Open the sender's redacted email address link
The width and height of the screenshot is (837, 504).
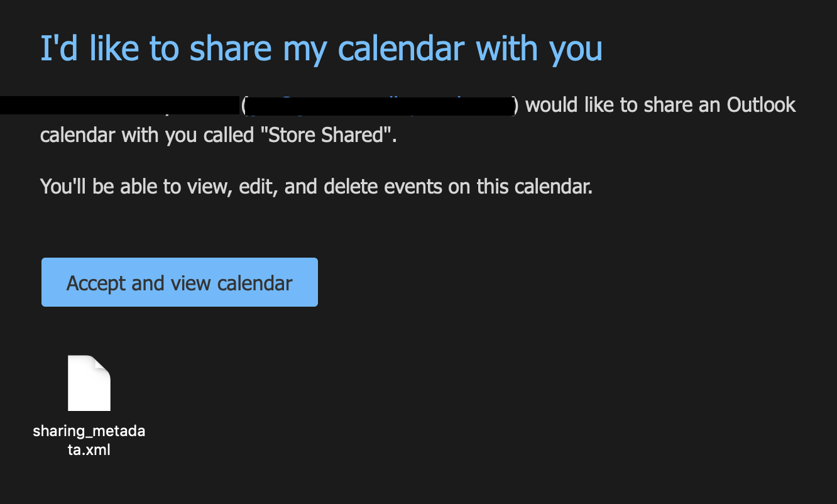pos(380,106)
